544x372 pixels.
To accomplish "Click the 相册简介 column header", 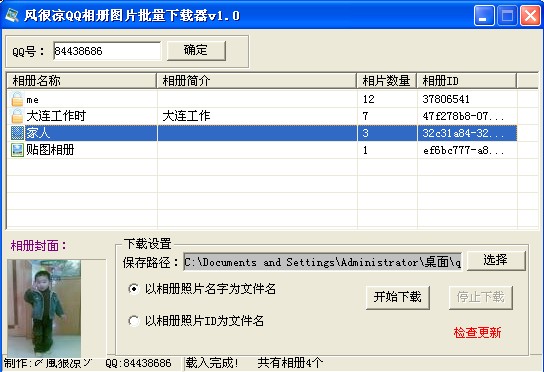I will coord(257,81).
